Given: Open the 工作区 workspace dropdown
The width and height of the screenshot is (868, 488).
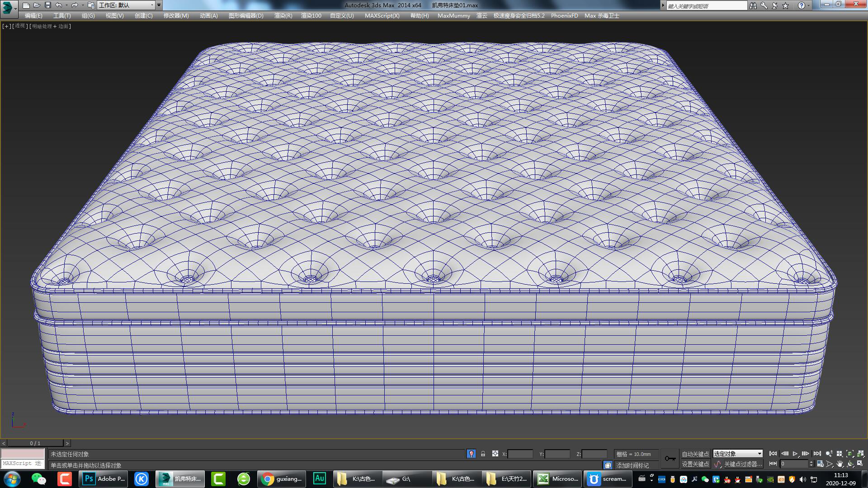Looking at the screenshot, I should [127, 5].
